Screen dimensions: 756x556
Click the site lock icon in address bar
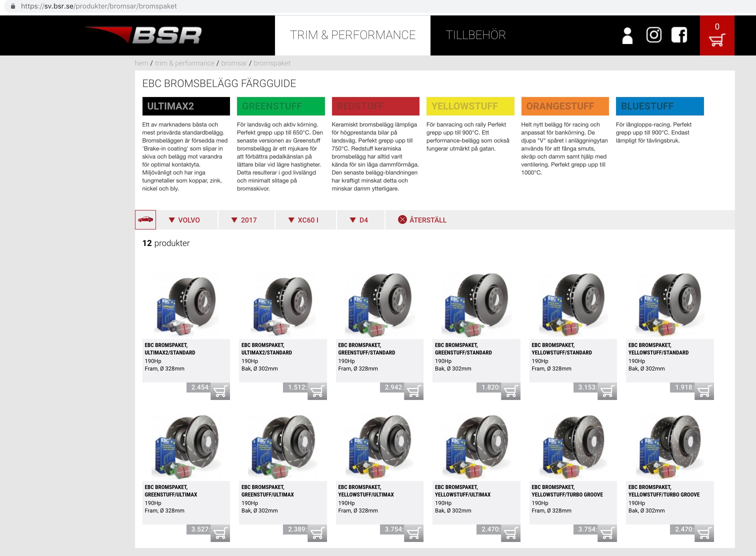pos(13,6)
